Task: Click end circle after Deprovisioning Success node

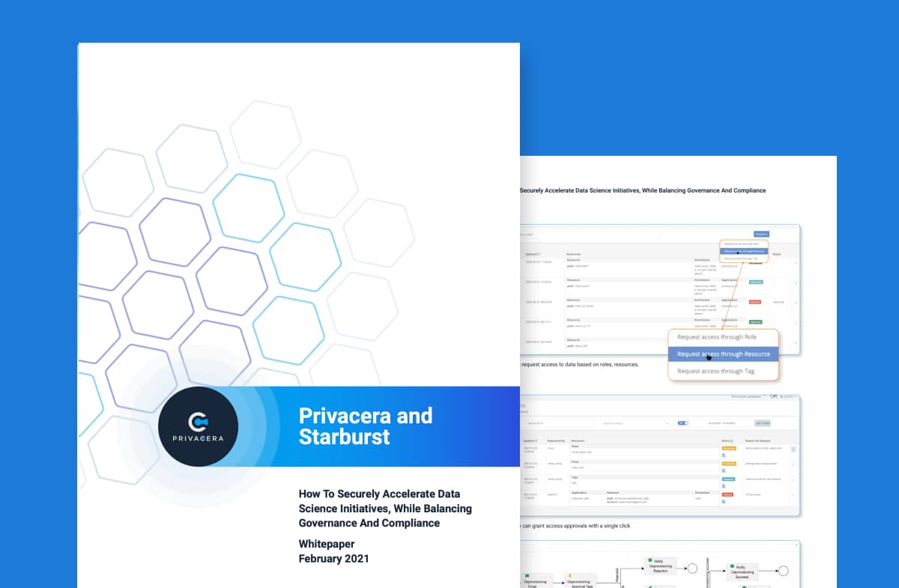Action: 783,571
